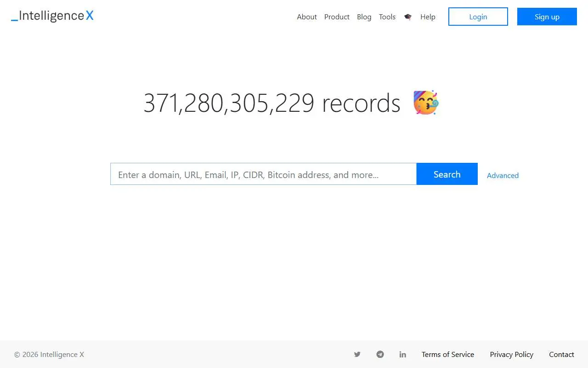Open the Product menu item
The width and height of the screenshot is (588, 368).
337,17
